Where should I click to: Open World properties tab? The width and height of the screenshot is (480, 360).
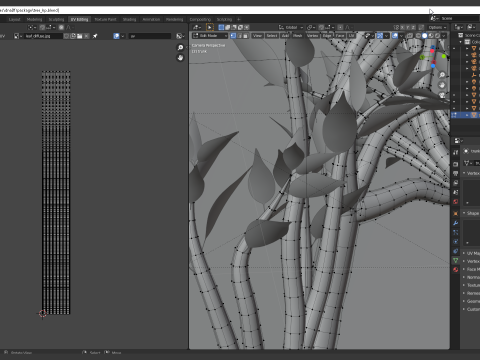(456, 202)
